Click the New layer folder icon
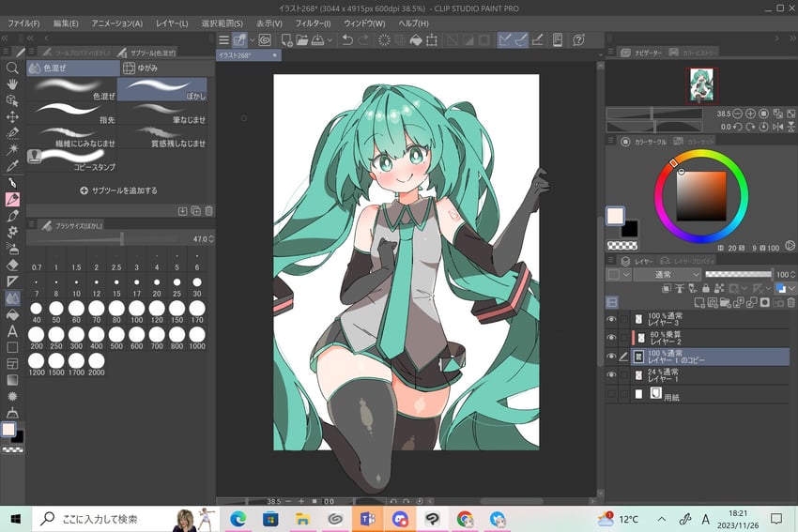Screen dimensions: 798x532 725,303
